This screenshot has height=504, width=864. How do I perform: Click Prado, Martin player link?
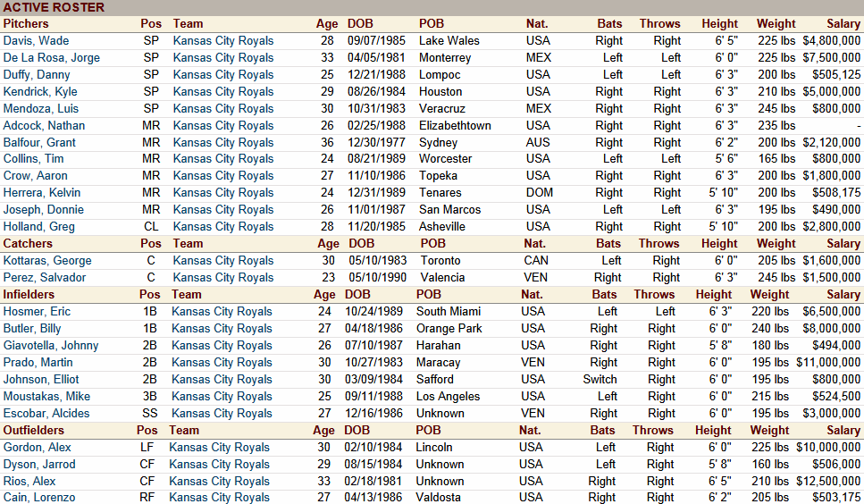38,363
